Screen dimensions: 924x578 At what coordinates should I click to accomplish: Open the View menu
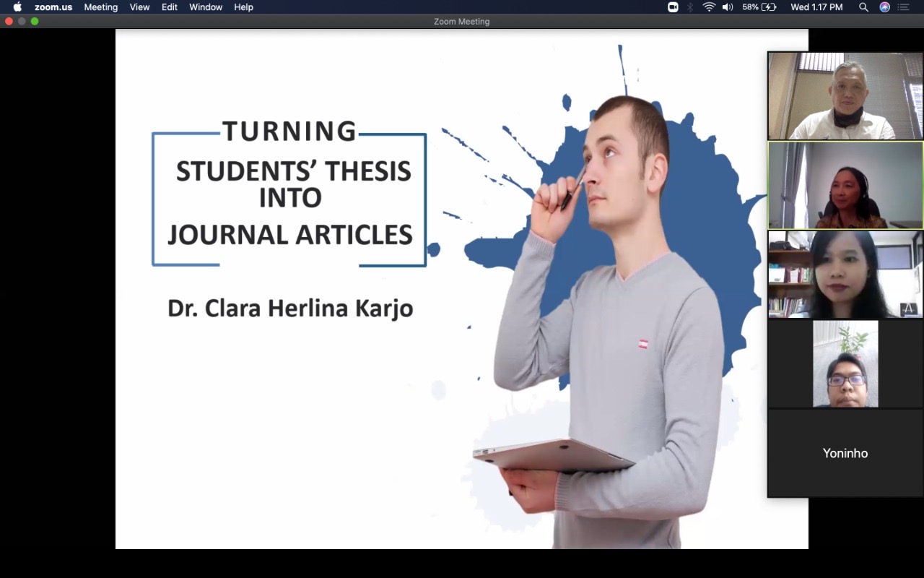click(139, 7)
